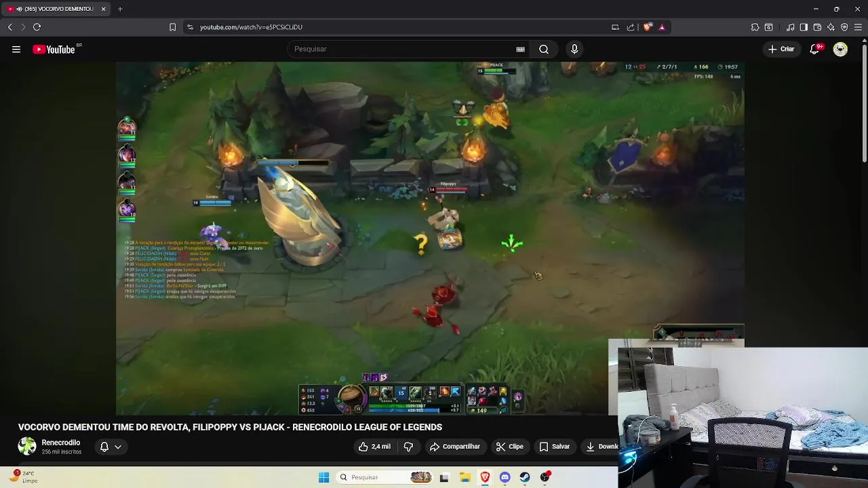Image resolution: width=868 pixels, height=488 pixels.
Task: Open a new browser tab
Action: [x=120, y=9]
